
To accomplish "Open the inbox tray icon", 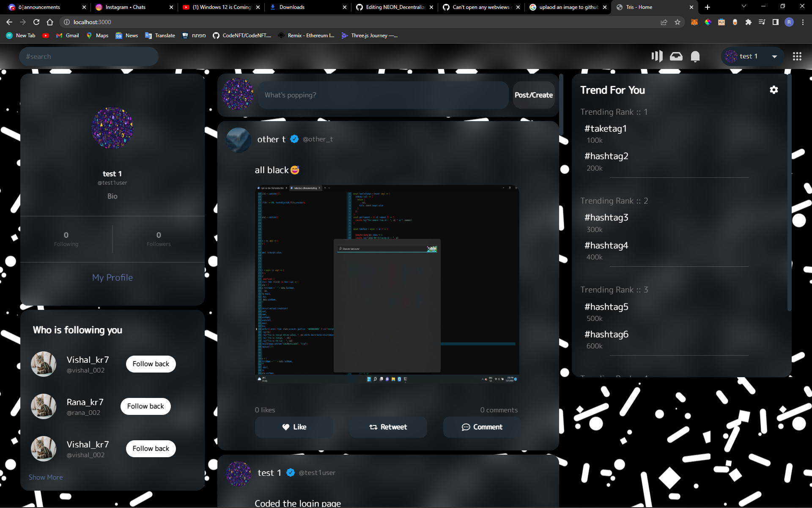I will pyautogui.click(x=676, y=56).
